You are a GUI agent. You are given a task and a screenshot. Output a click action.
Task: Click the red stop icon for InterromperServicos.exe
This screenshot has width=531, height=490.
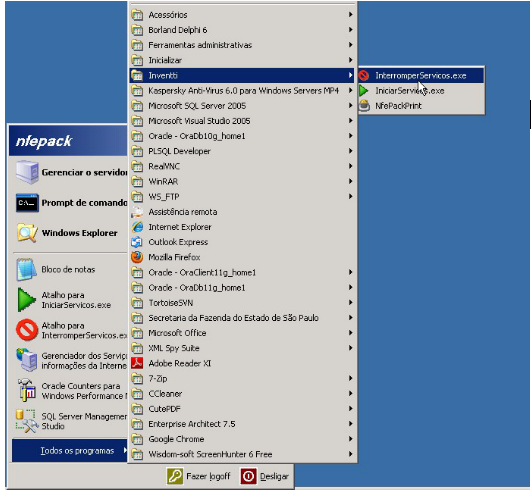(x=364, y=75)
